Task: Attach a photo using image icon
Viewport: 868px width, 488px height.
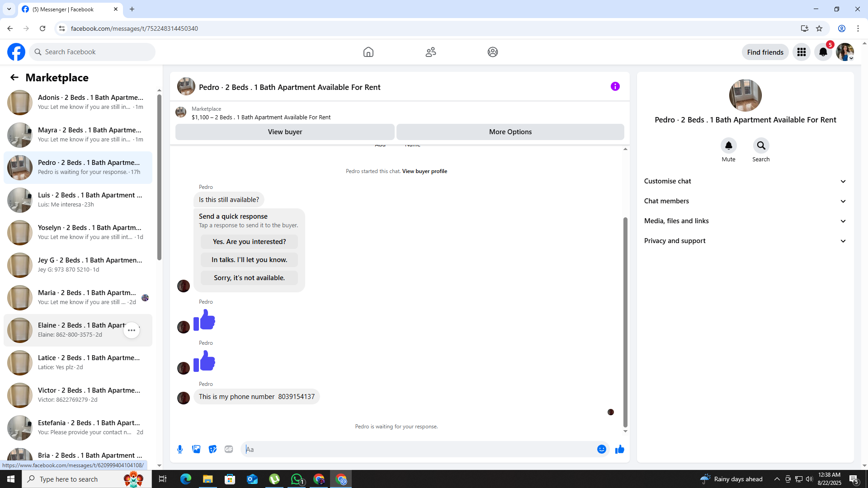Action: 196,449
